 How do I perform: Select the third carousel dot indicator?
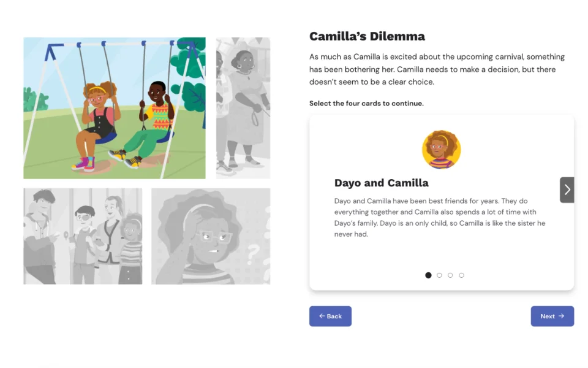tap(450, 275)
